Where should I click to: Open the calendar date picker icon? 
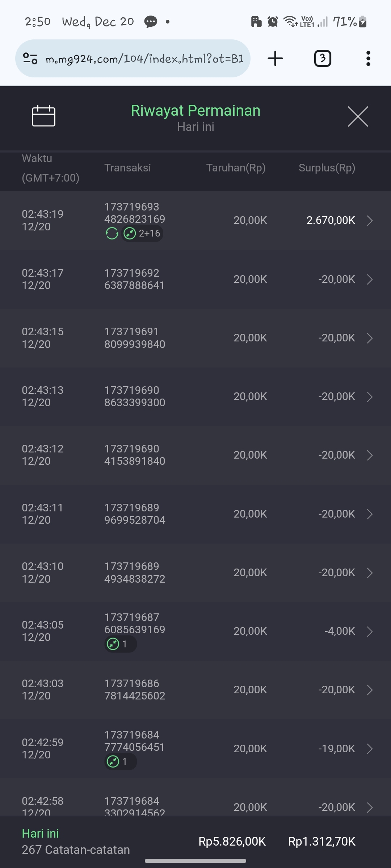coord(43,116)
